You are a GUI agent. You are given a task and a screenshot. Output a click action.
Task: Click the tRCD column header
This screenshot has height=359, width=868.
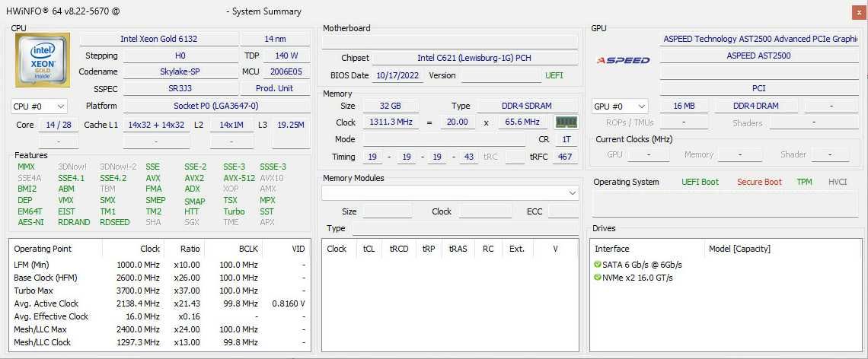pos(399,249)
